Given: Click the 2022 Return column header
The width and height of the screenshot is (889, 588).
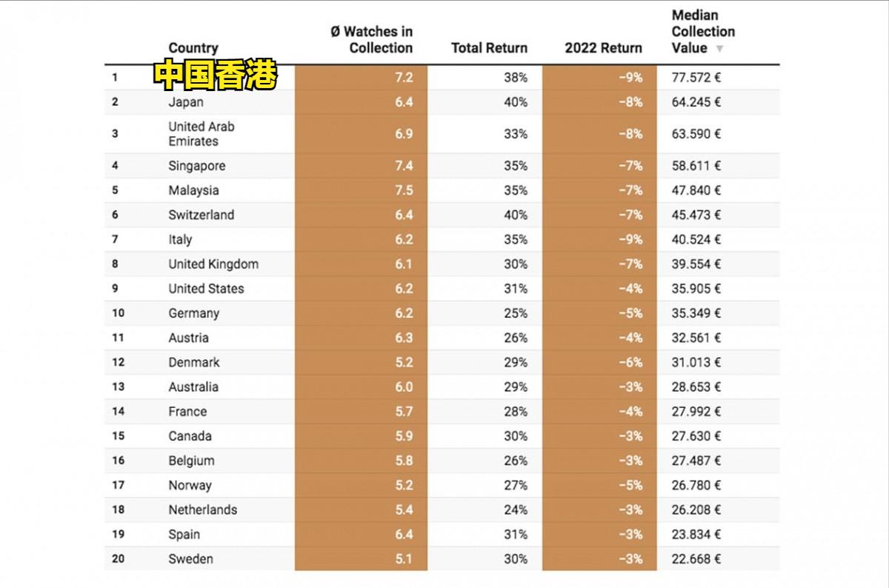Looking at the screenshot, I should 603,48.
